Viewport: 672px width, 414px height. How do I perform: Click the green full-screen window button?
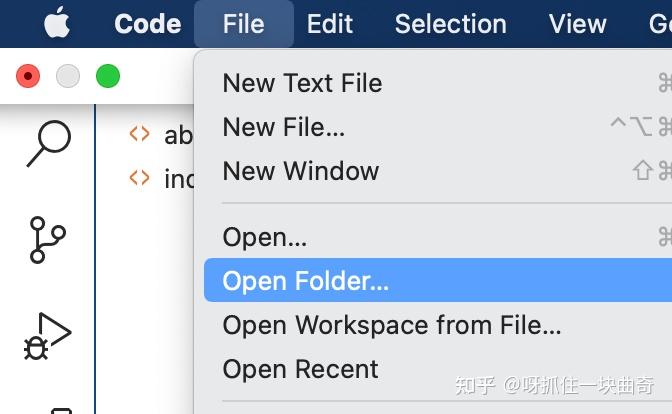pyautogui.click(x=108, y=76)
